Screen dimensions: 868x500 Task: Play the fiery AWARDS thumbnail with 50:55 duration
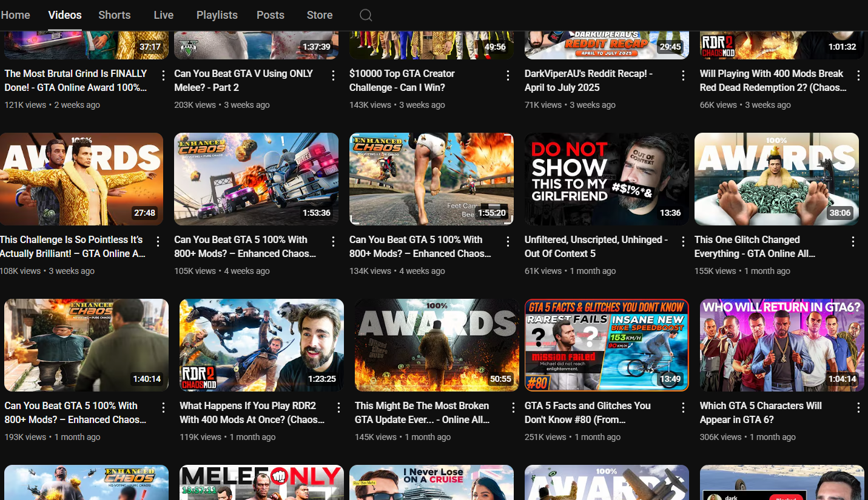click(x=437, y=345)
